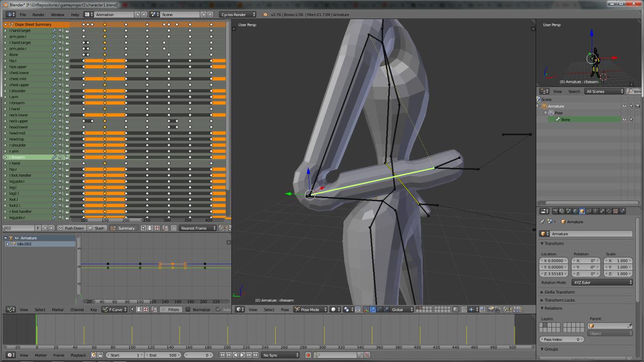Screen dimensions: 644x362
Task: Expand the Idle.002 action in graph editor
Action: 8,244
